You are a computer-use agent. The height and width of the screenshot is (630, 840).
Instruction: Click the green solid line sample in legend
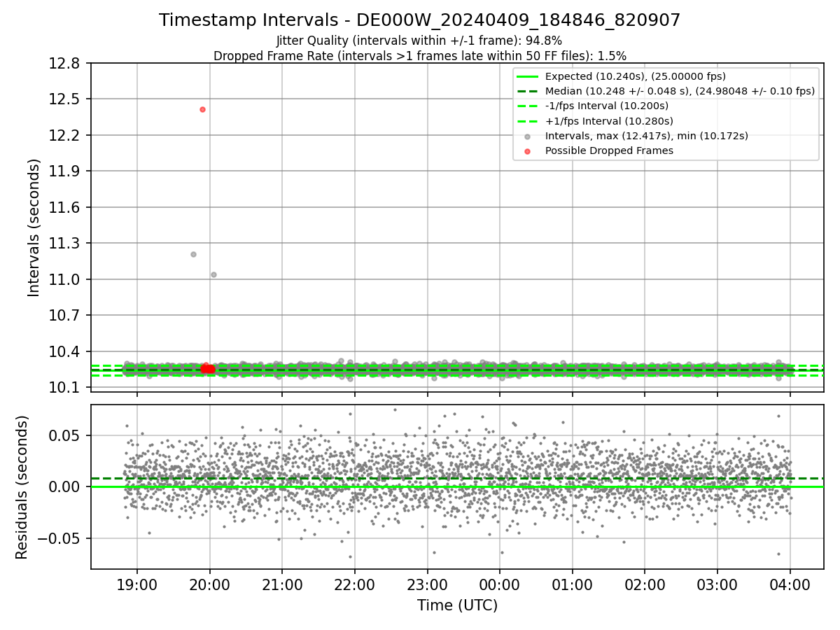(528, 76)
